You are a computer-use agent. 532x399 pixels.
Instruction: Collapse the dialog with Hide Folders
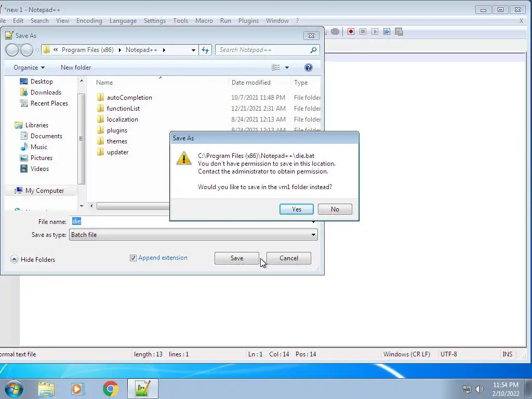coord(33,260)
